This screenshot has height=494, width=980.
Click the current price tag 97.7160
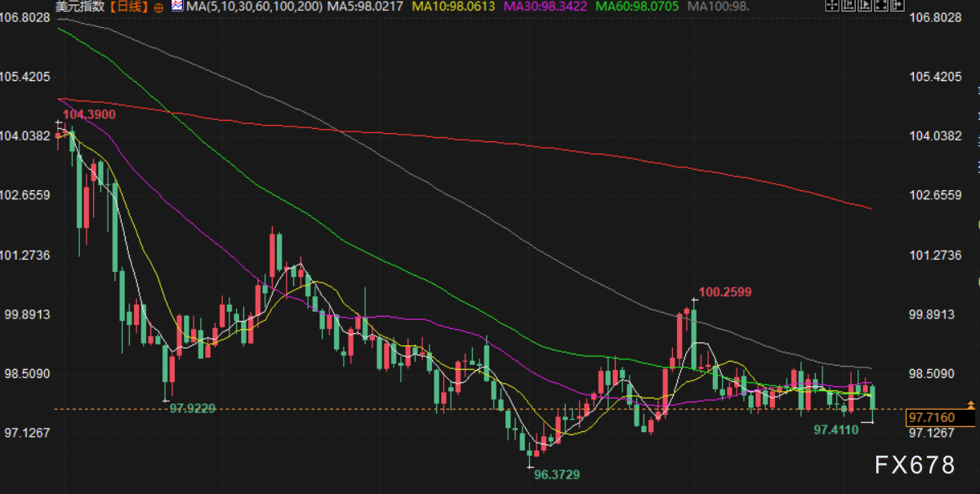click(941, 418)
